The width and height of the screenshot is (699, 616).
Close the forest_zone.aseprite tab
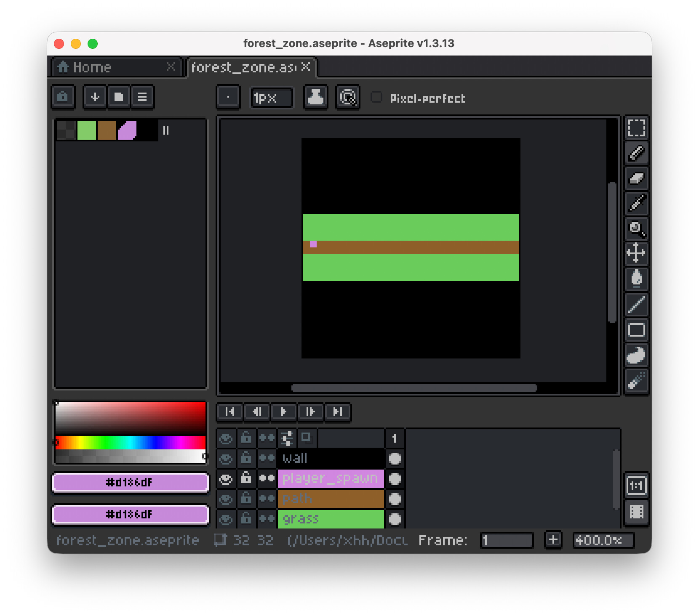pyautogui.click(x=306, y=67)
